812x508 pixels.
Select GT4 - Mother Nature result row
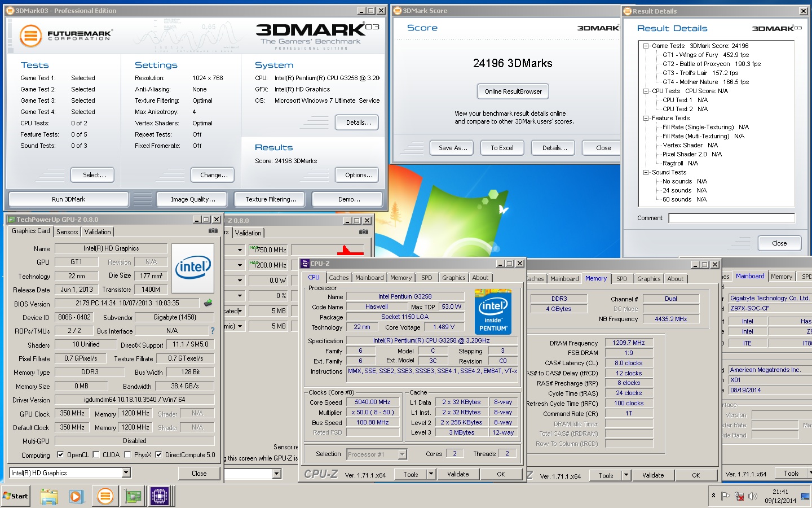click(x=705, y=82)
